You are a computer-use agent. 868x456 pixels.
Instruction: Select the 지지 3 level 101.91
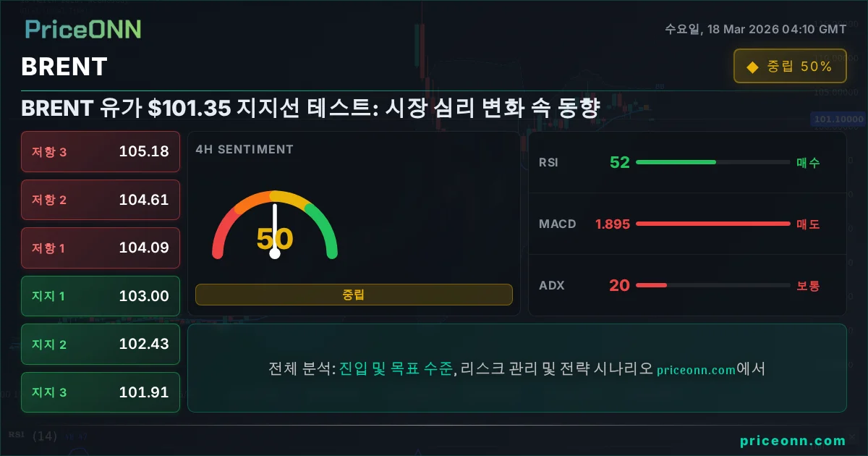[x=101, y=392]
